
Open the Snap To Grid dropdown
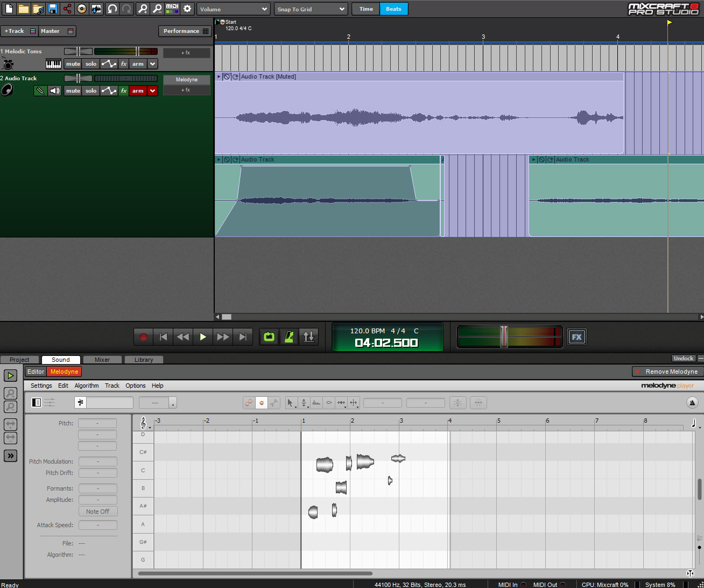click(311, 9)
